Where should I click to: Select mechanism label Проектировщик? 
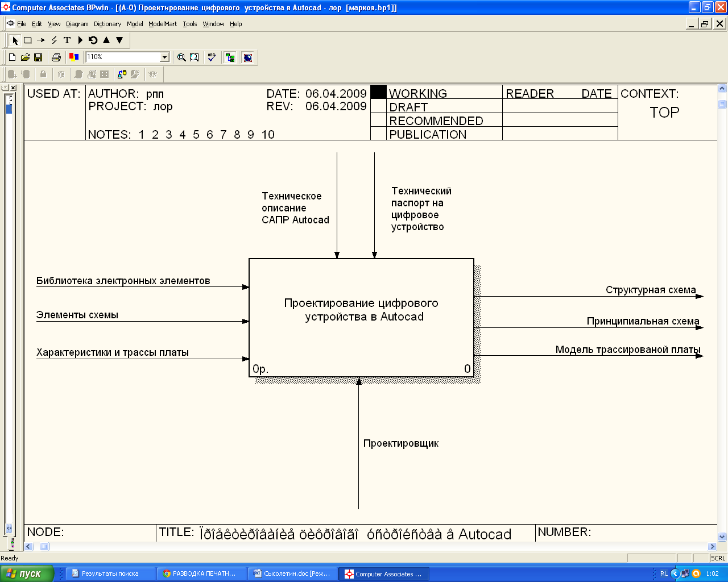401,443
